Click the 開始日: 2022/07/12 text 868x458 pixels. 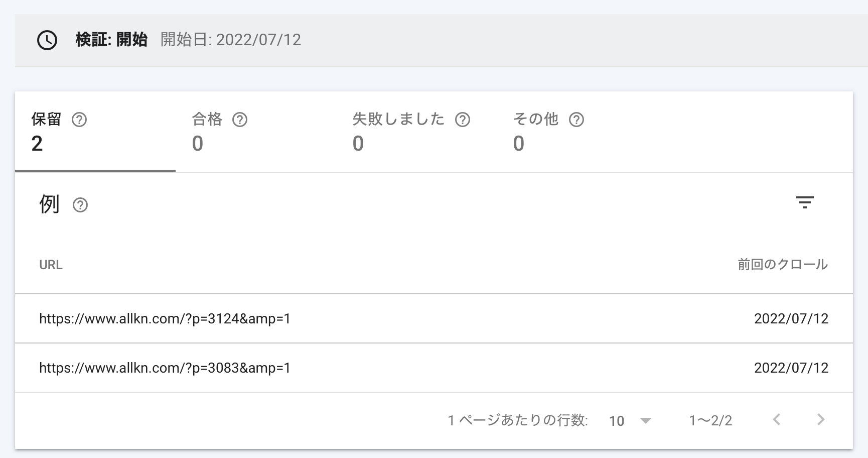(x=231, y=40)
